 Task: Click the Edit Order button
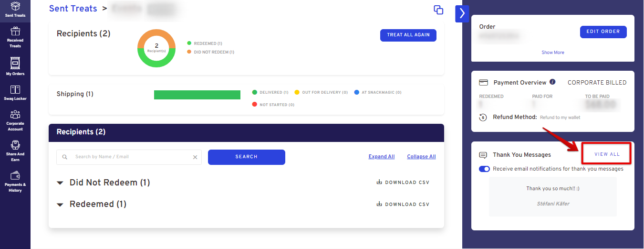603,32
